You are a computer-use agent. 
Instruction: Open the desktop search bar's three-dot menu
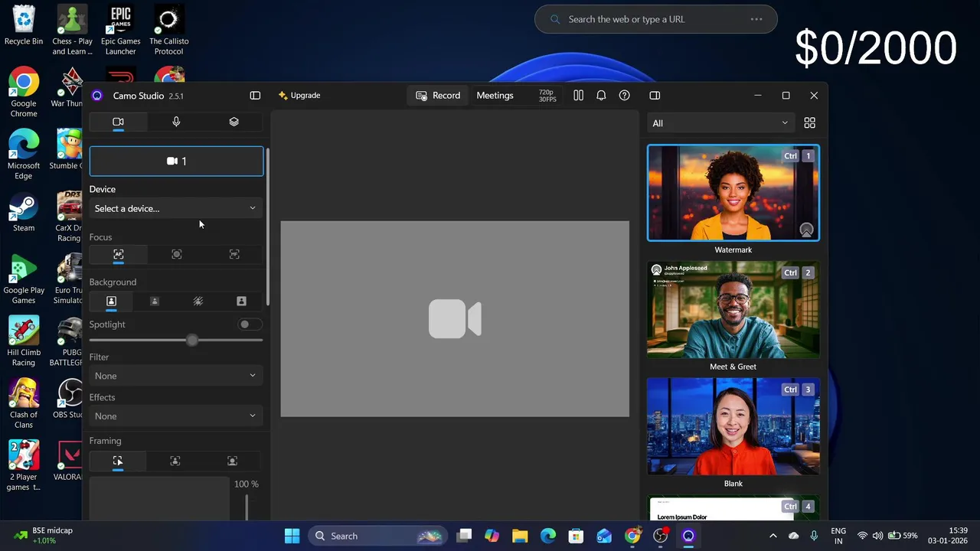click(756, 19)
